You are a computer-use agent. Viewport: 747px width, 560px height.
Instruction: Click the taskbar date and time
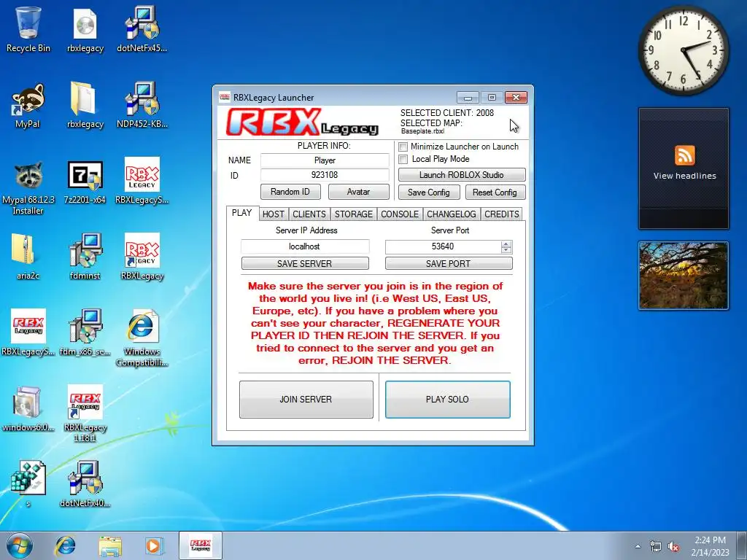tap(710, 546)
